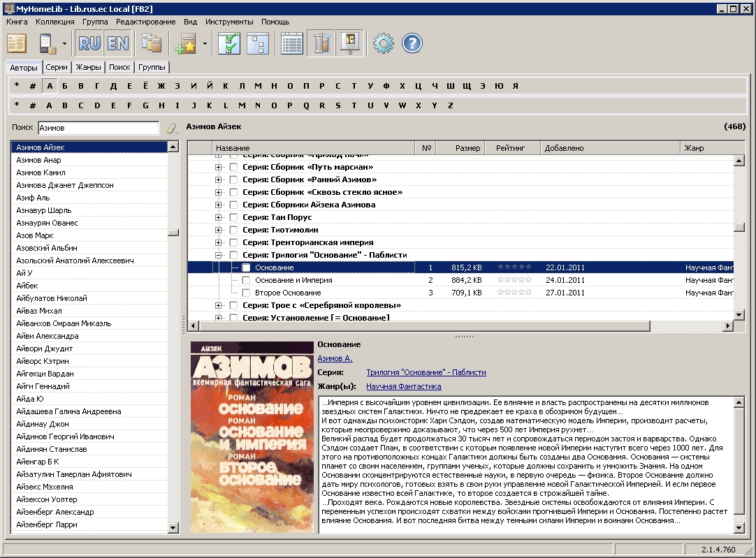756x558 pixels.
Task: Click the RU language filter button
Action: [89, 43]
